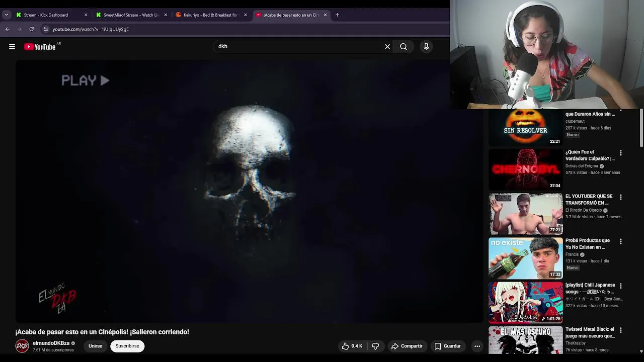This screenshot has width=644, height=362.
Task: Start voice search with the microphone
Action: 426,47
